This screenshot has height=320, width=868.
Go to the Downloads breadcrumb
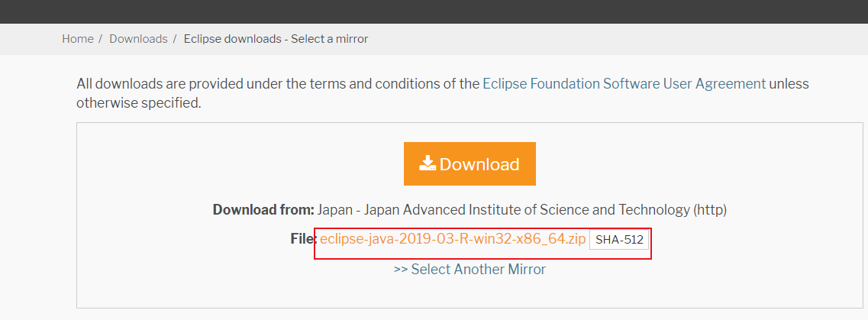(138, 38)
